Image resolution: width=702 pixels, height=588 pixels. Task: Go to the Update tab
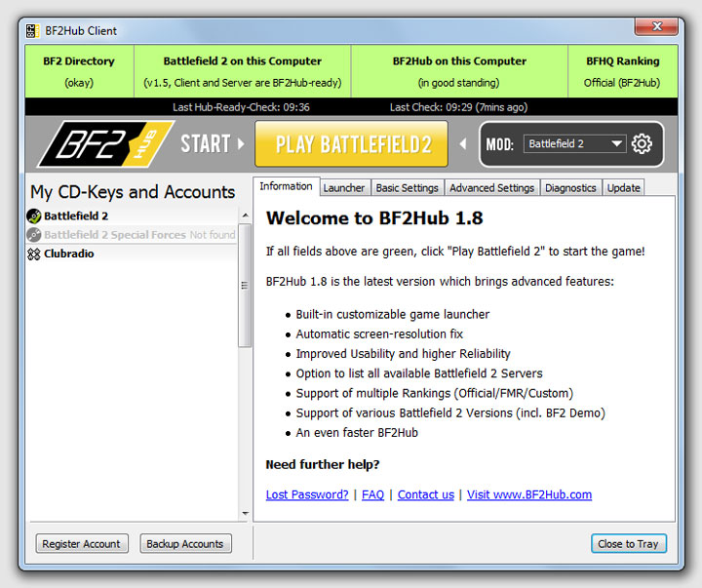[x=624, y=188]
